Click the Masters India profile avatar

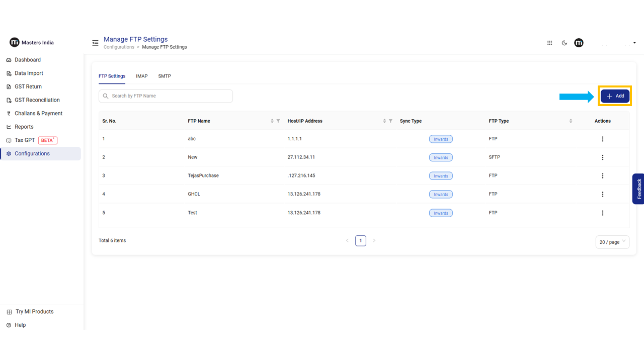[x=579, y=43]
